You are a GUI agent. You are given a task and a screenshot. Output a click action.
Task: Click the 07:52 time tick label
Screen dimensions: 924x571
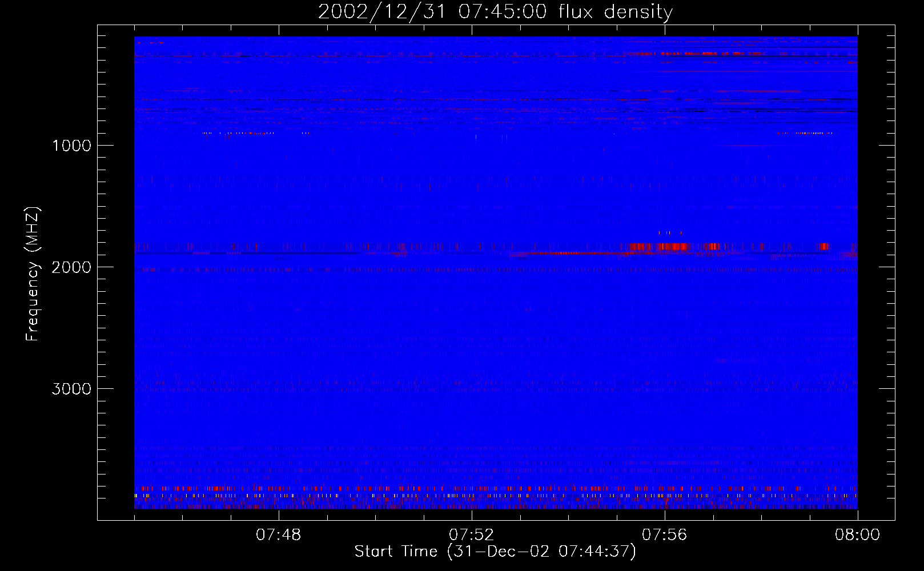[472, 535]
